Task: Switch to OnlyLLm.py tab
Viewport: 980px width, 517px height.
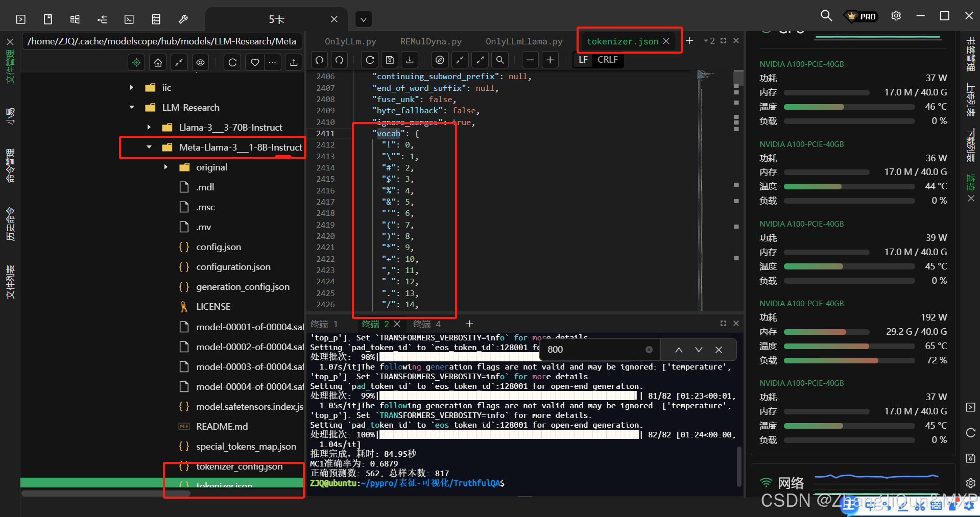Action: click(x=350, y=41)
